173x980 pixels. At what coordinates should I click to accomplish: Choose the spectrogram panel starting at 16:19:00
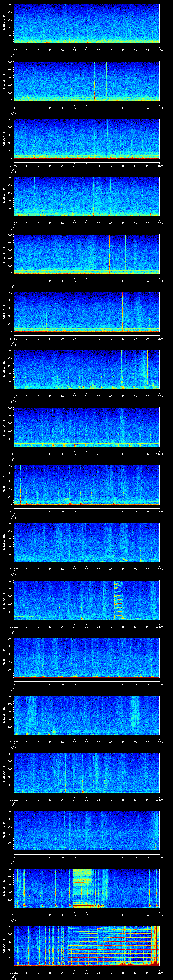tap(87, 369)
